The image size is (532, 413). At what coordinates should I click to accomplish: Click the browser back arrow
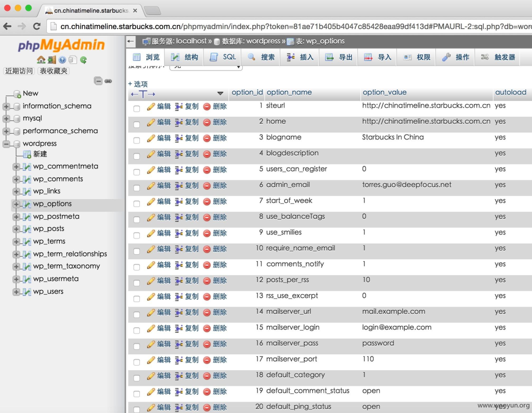click(x=7, y=26)
